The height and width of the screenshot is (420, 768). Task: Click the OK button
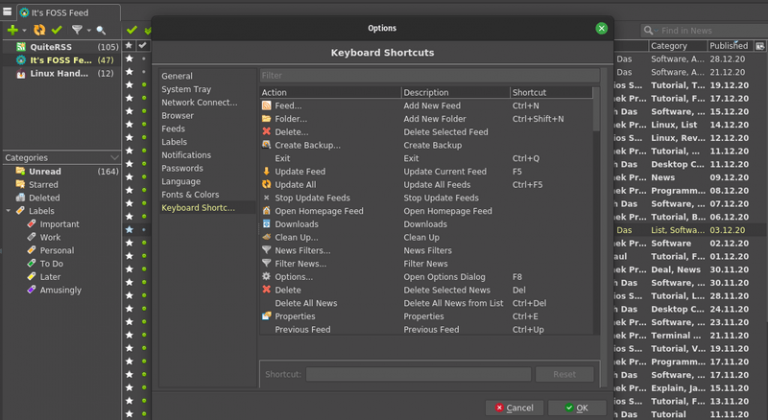point(576,408)
